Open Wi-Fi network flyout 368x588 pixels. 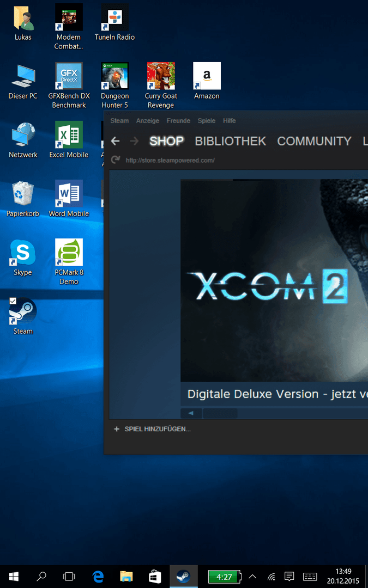coord(271,577)
